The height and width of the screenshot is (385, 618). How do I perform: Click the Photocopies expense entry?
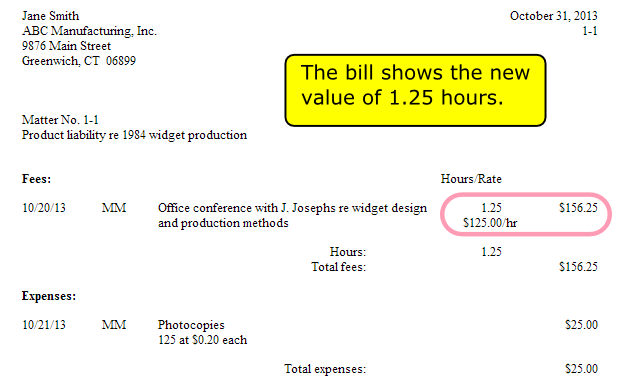191,325
